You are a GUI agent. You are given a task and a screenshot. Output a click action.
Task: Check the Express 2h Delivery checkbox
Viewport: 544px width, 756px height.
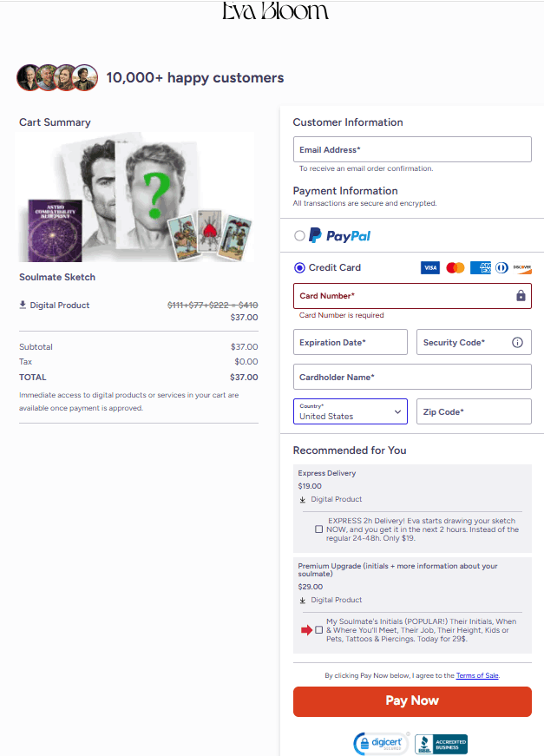coord(318,529)
